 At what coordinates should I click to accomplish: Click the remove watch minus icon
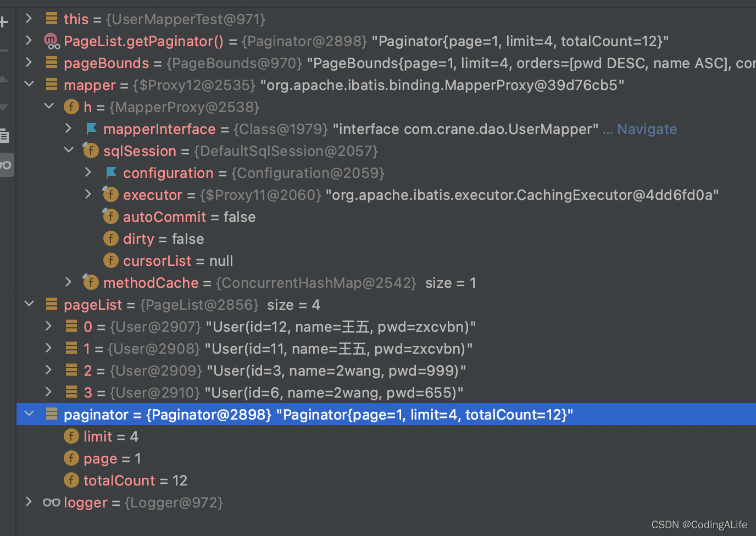click(x=4, y=50)
